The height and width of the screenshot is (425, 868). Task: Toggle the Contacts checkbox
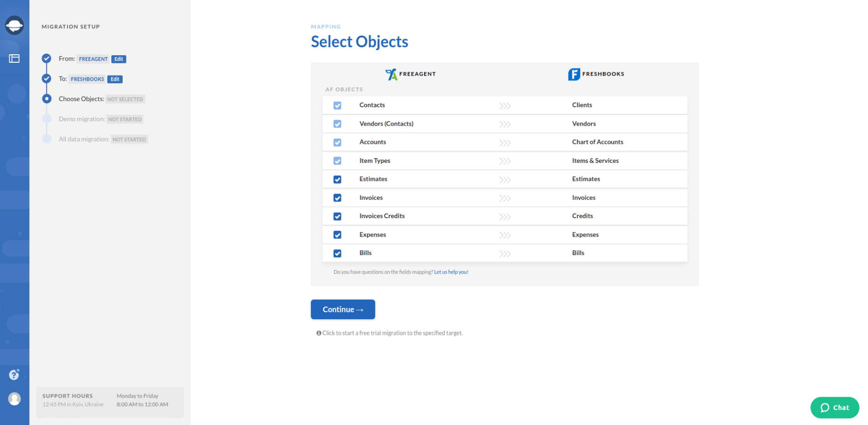click(337, 105)
